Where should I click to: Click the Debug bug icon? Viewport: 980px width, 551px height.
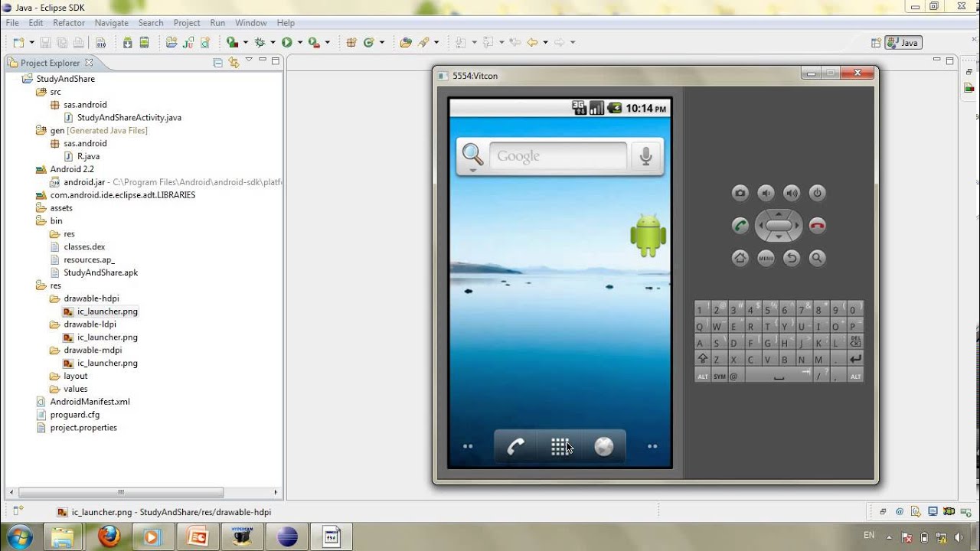click(x=260, y=43)
